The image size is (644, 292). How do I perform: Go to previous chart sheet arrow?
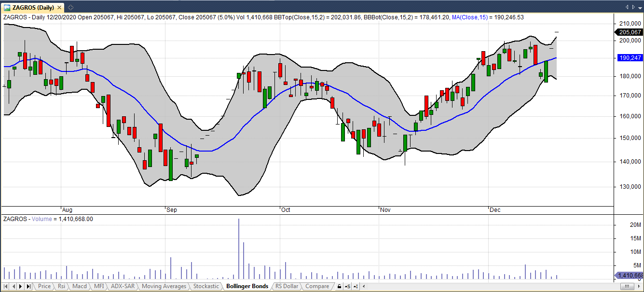(13, 287)
